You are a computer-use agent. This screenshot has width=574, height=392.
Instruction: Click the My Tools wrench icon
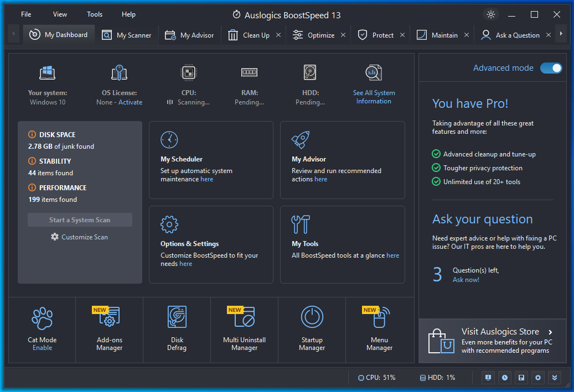coord(301,224)
